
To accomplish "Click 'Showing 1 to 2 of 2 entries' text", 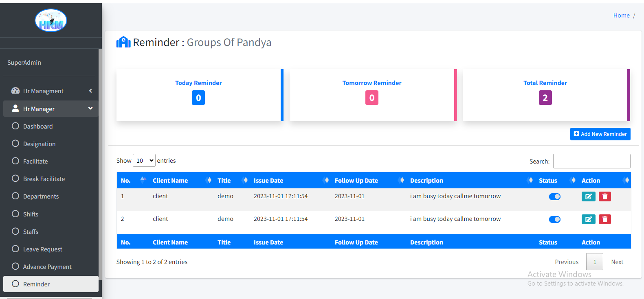I will [152, 262].
